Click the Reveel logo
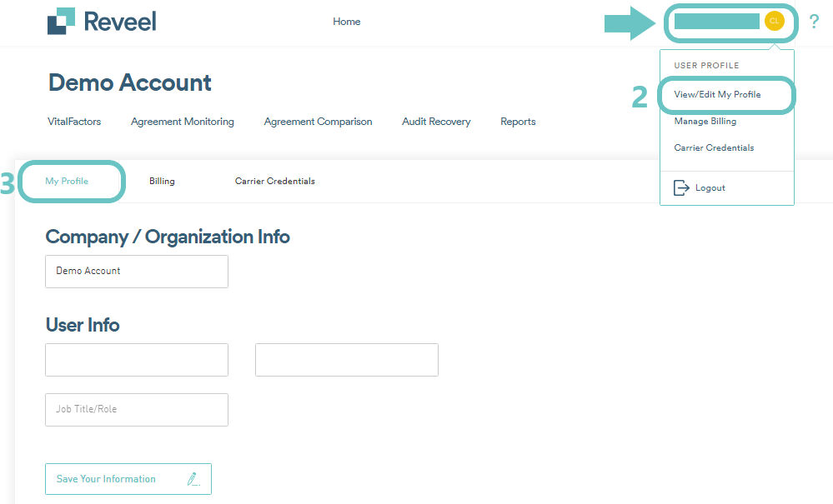Image resolution: width=833 pixels, height=504 pixels. coord(102,22)
